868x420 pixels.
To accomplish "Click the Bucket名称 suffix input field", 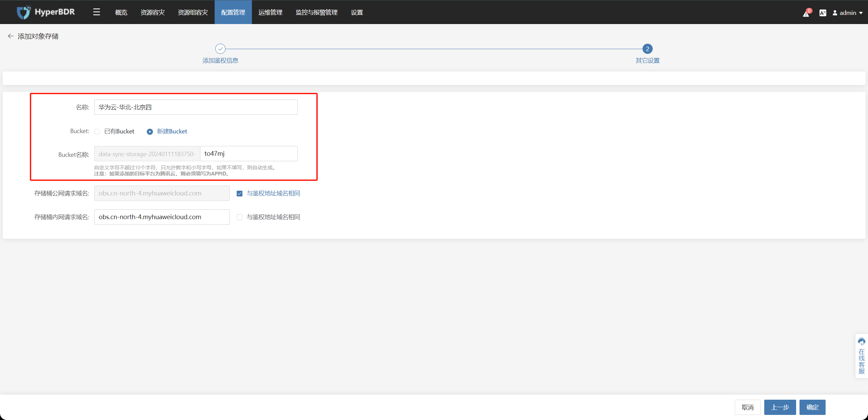I will 249,154.
